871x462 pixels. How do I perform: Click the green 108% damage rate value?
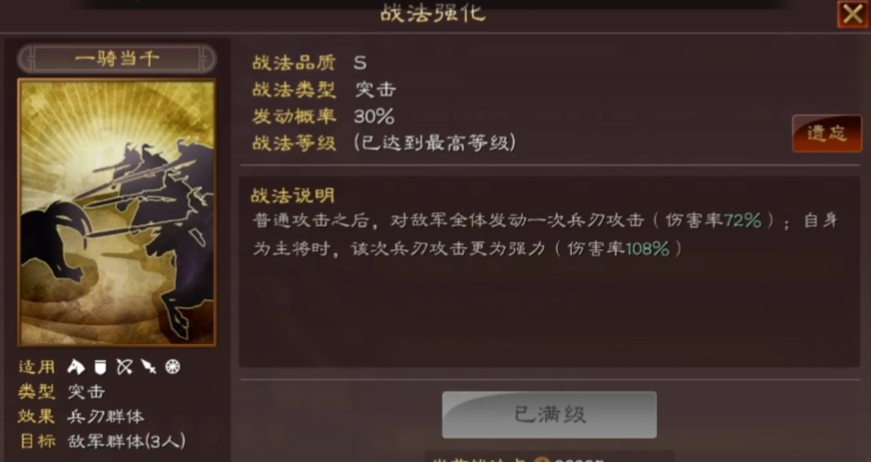coord(648,248)
